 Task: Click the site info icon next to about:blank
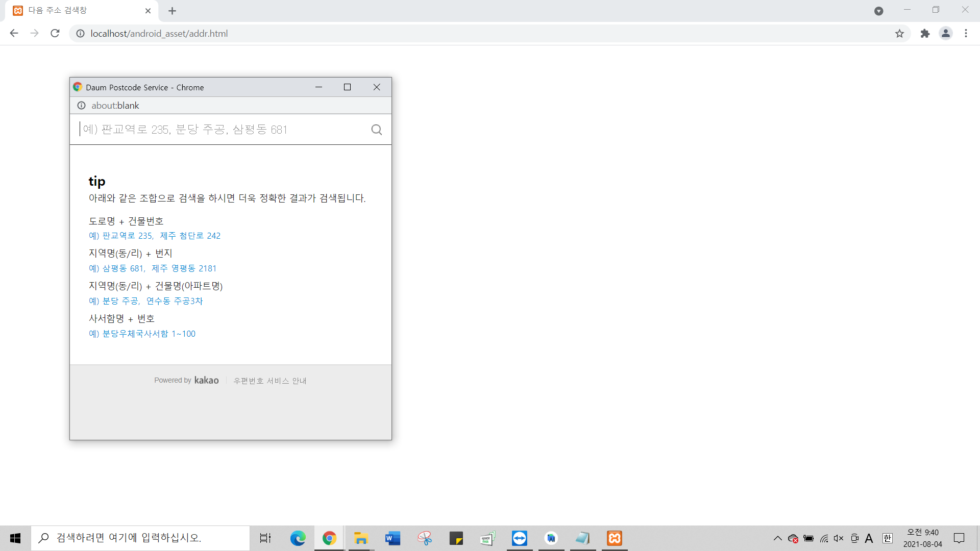tap(81, 106)
